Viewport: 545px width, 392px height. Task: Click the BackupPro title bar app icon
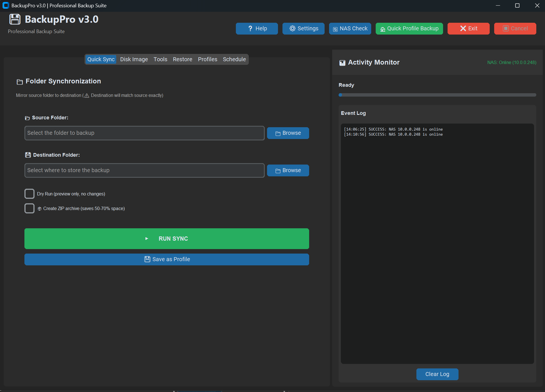click(x=6, y=5)
